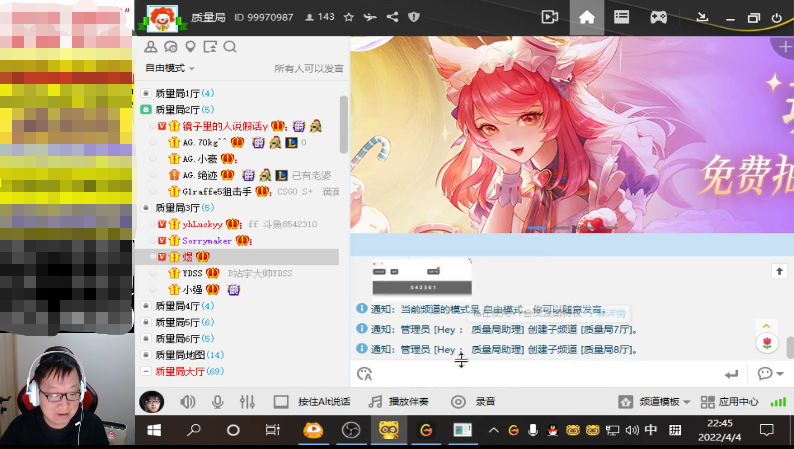Open the font style icon in chat input
The width and height of the screenshot is (794, 449).
click(365, 374)
